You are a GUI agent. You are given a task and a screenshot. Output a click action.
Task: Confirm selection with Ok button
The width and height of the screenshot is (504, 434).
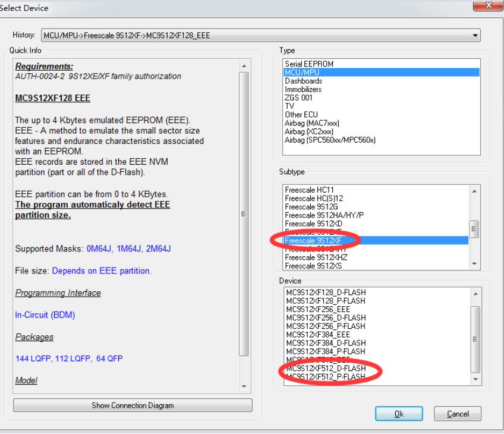click(399, 414)
